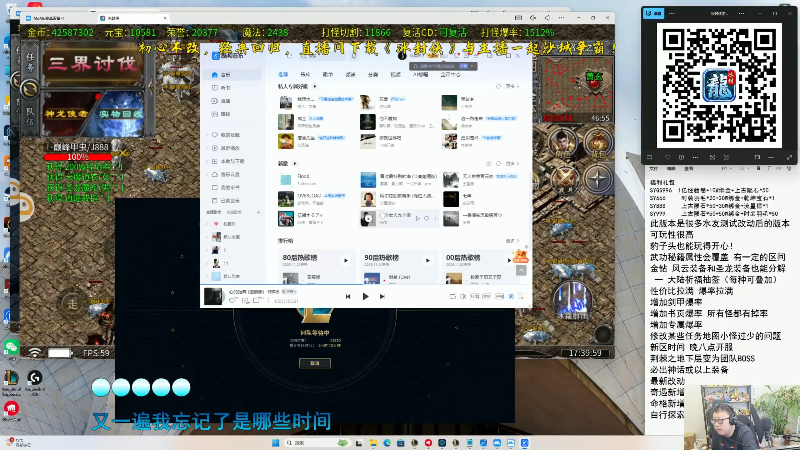Click the game minimap in top right
The image size is (800, 450).
click(x=577, y=89)
